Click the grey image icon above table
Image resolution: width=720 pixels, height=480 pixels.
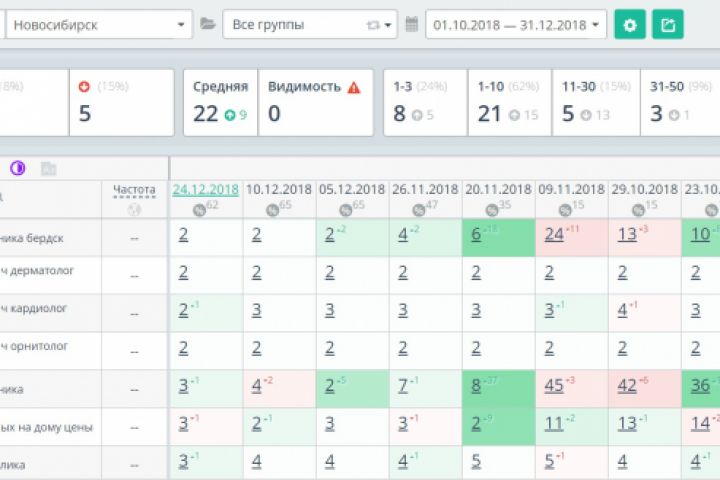[48, 169]
